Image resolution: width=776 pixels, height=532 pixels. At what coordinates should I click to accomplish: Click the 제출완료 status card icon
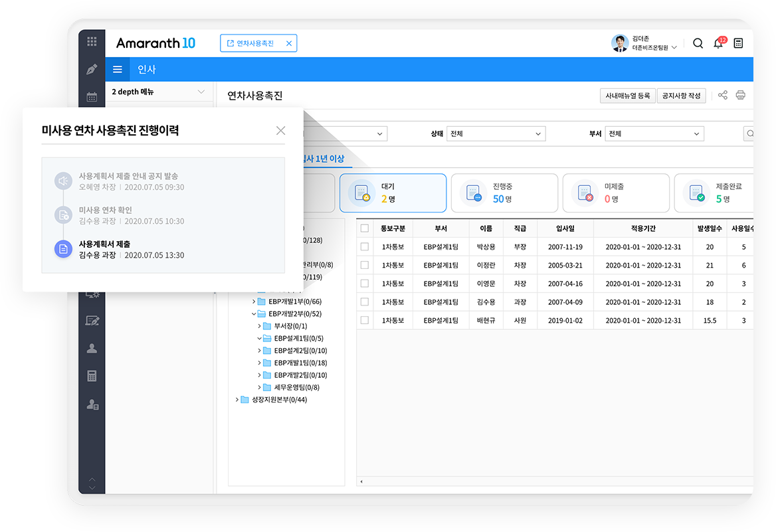point(697,193)
